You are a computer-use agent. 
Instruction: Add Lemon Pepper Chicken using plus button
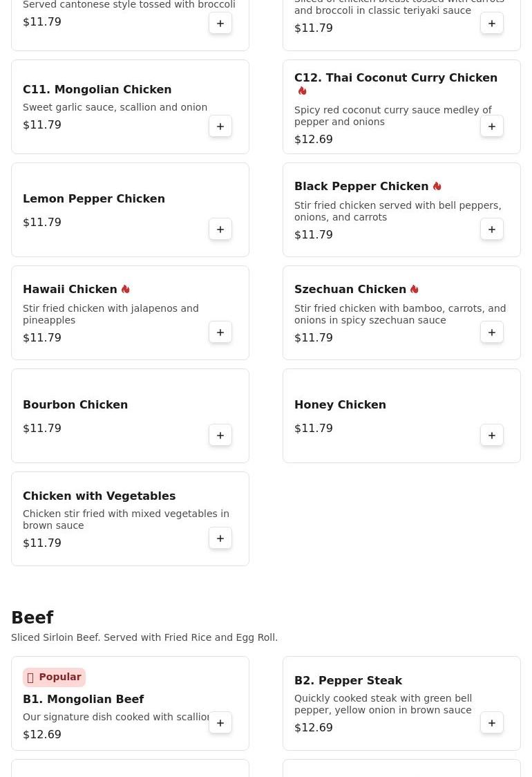point(220,230)
